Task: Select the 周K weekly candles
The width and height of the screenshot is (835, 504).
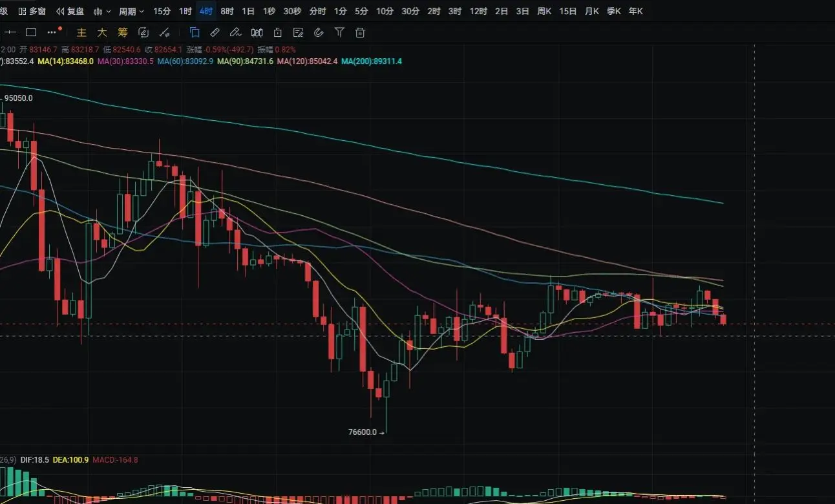Action: [x=544, y=12]
